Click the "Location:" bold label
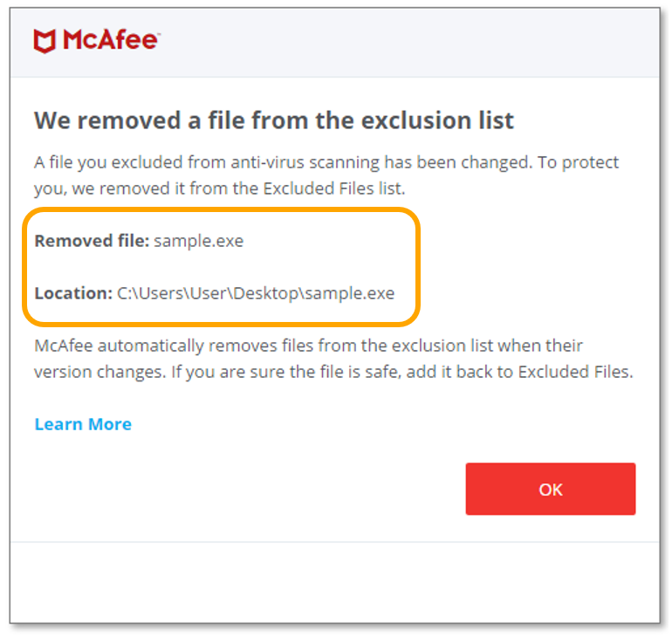Screen dimensions: 672x637 (73, 293)
